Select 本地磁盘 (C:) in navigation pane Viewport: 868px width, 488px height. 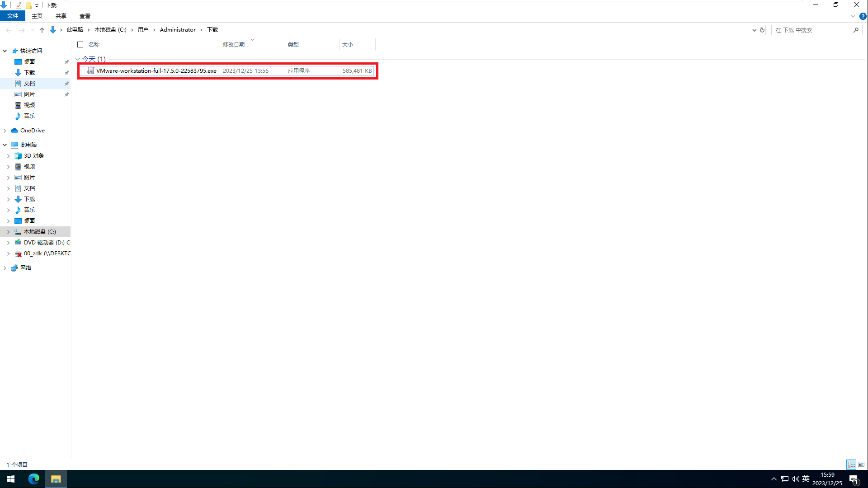(x=40, y=232)
